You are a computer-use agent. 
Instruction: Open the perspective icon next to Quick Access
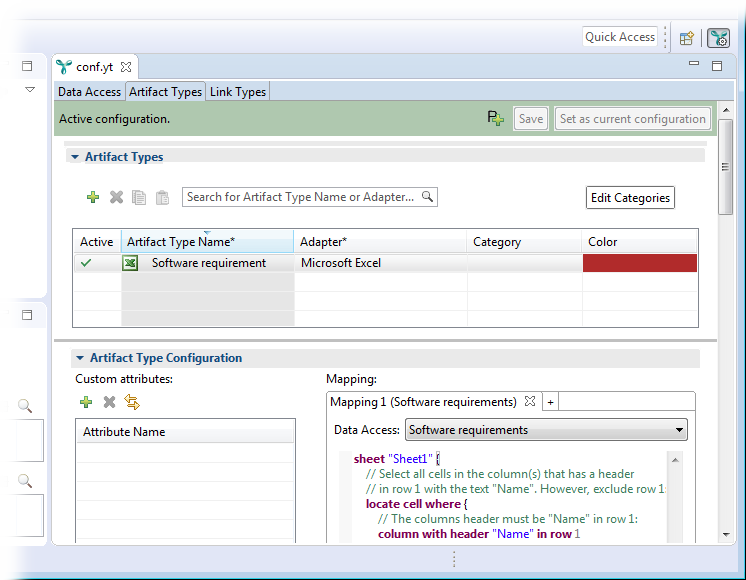(687, 38)
